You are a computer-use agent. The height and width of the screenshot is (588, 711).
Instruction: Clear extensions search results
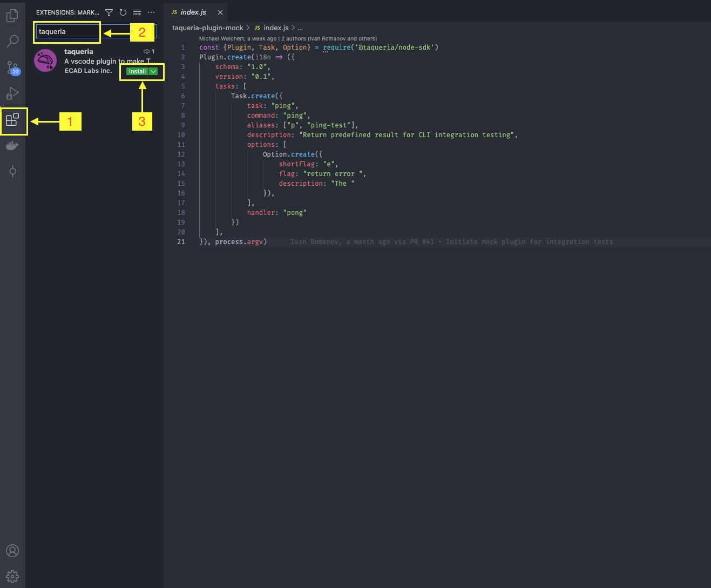coord(137,12)
